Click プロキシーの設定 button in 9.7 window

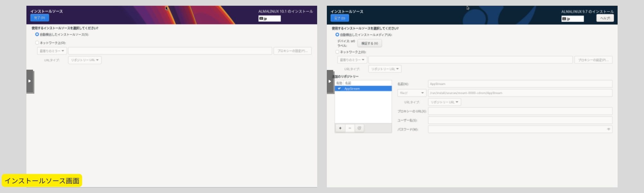pos(593,60)
